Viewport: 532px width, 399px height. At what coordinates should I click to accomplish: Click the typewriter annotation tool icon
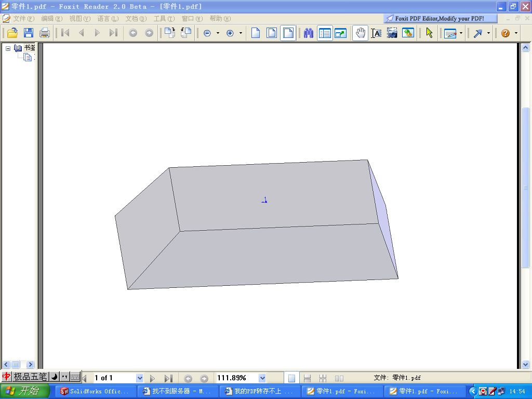(x=450, y=33)
